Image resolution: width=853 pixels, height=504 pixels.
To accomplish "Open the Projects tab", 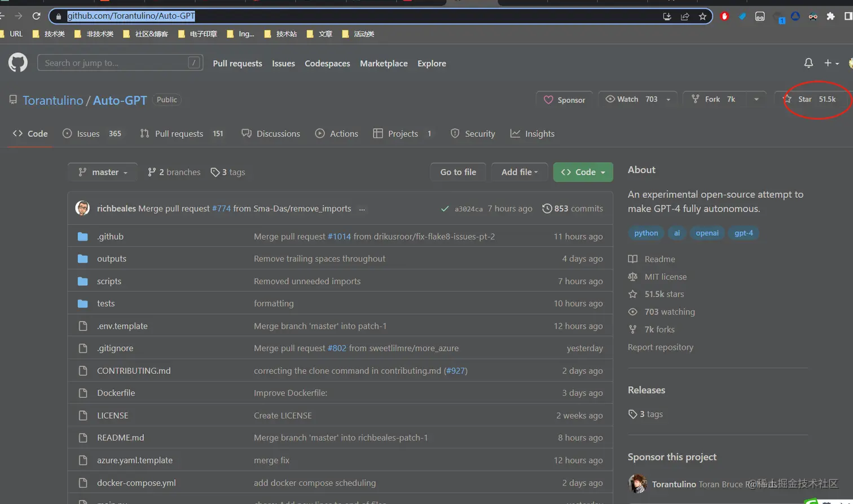I will (x=403, y=134).
